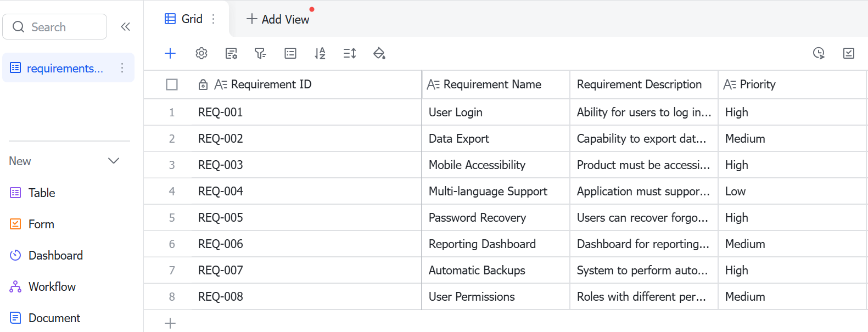
Task: Add a new row below REQ-008
Action: coord(170,323)
